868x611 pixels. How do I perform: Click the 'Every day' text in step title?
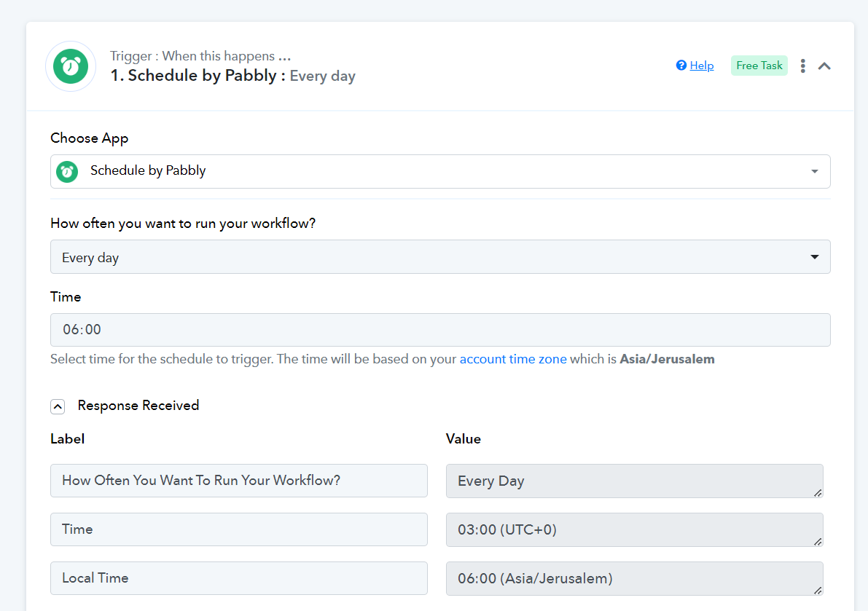[x=323, y=76]
